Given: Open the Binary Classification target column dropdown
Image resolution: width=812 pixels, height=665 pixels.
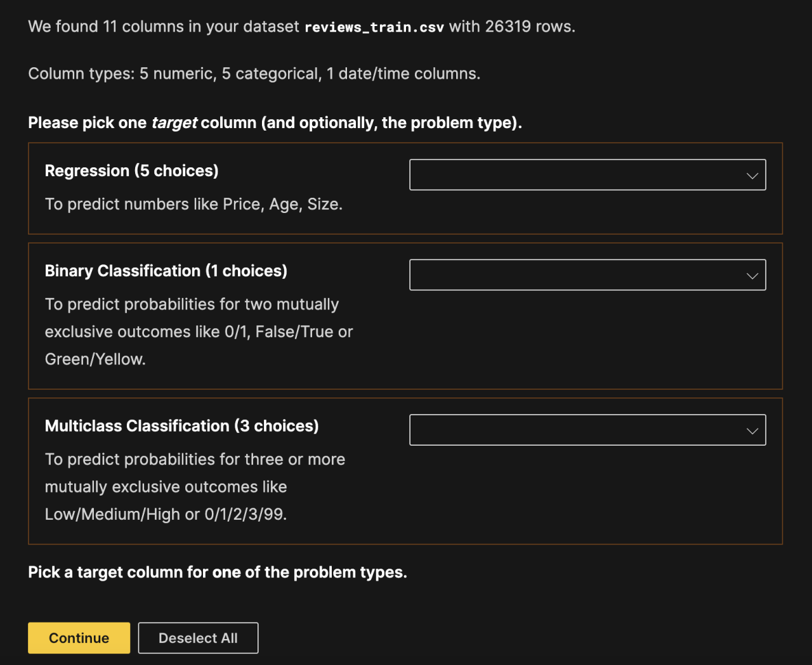Looking at the screenshot, I should tap(587, 274).
